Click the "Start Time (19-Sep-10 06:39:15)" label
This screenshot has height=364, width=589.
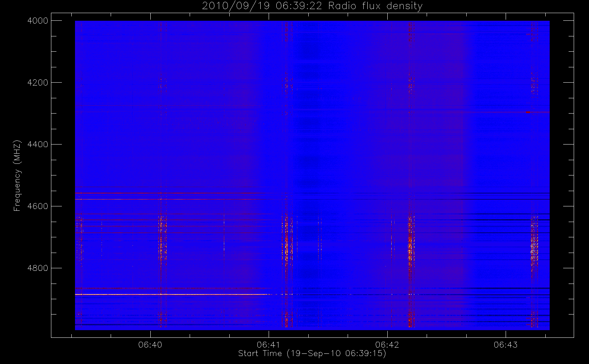point(312,353)
